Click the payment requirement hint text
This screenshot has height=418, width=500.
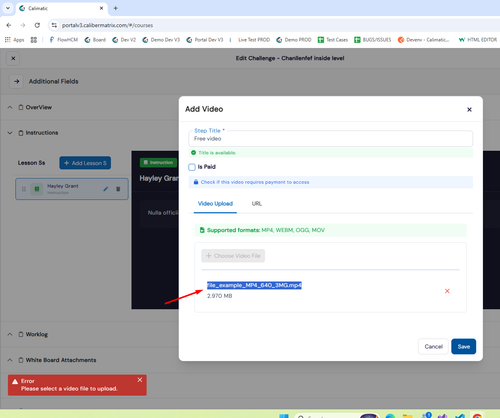(255, 182)
